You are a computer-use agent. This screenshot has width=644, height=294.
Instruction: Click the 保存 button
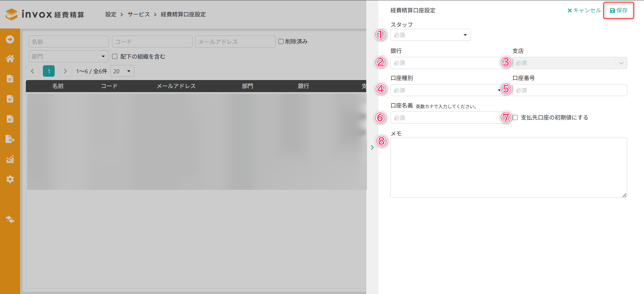(619, 11)
